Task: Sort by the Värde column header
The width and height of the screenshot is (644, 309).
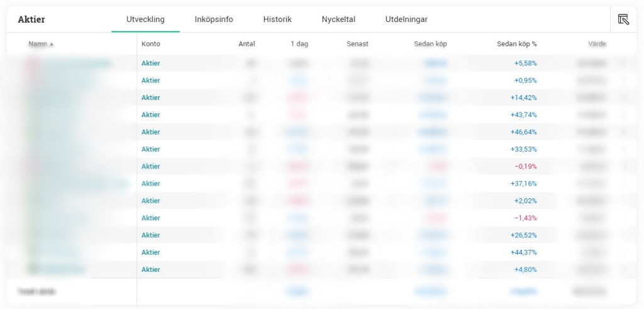Action: click(597, 44)
